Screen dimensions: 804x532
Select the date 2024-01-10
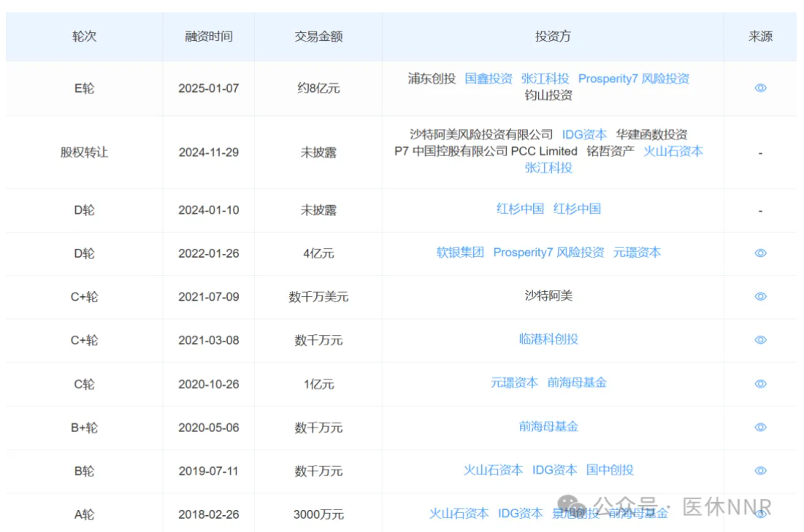tap(209, 210)
